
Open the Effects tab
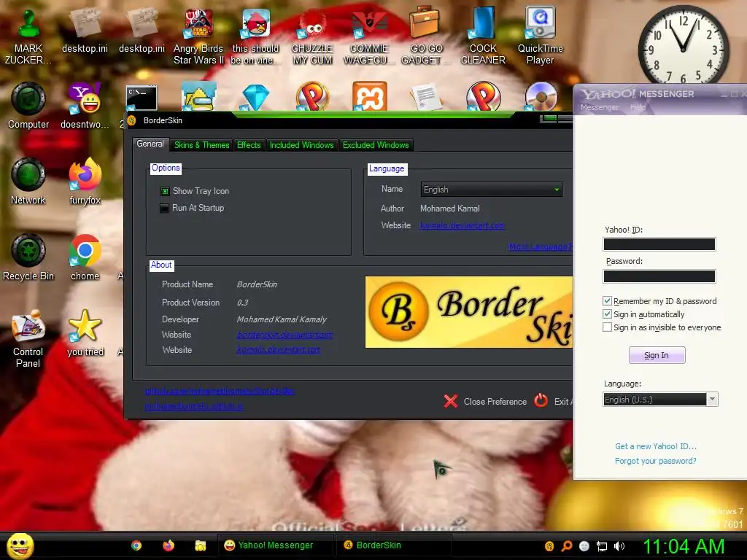249,145
